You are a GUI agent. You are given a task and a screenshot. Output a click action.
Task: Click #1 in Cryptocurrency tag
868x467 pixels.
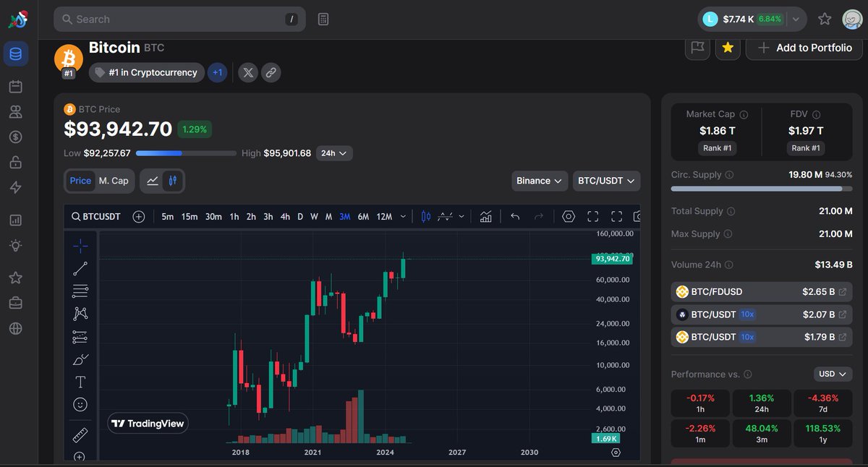146,72
